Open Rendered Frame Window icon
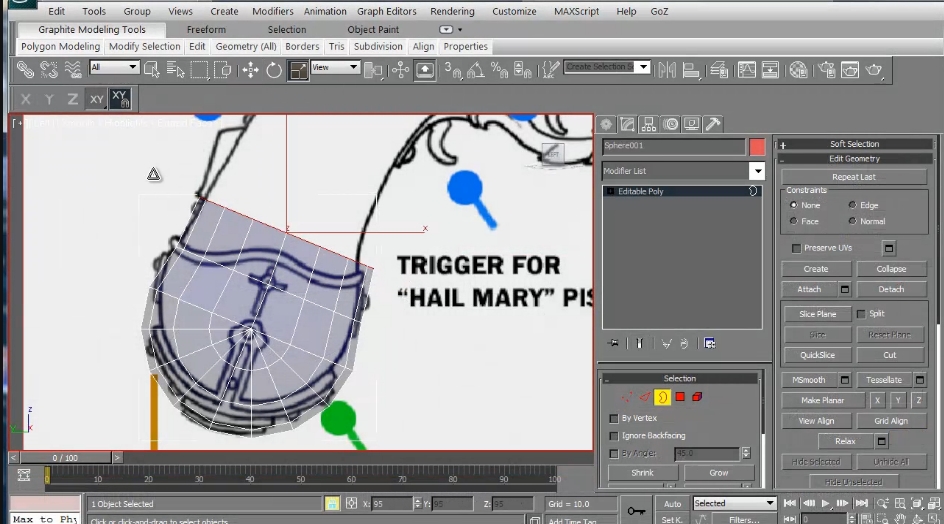 (x=850, y=70)
